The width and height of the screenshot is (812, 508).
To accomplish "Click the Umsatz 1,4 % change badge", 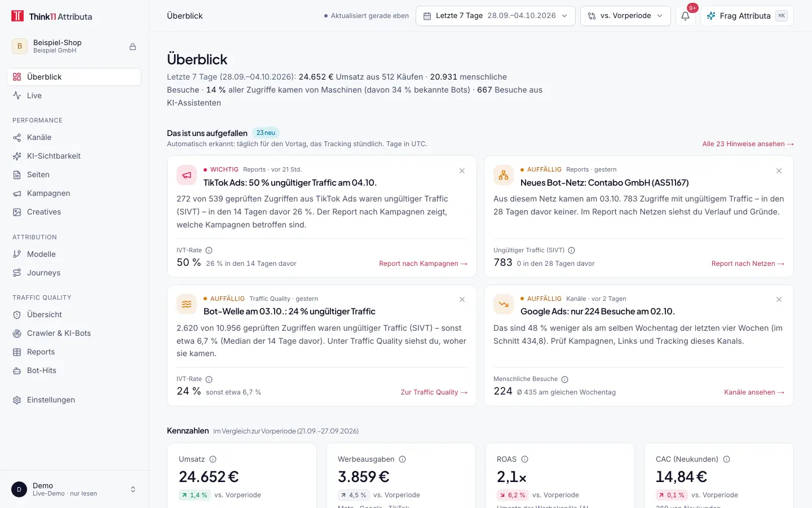I will pyautogui.click(x=195, y=495).
